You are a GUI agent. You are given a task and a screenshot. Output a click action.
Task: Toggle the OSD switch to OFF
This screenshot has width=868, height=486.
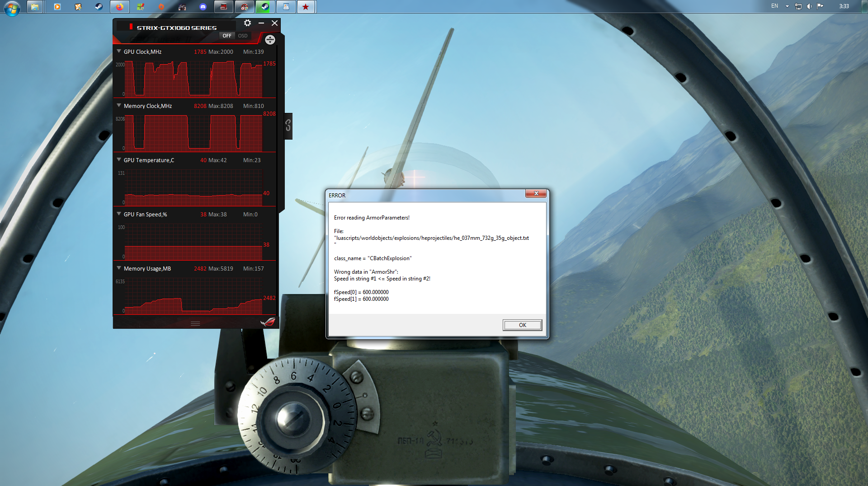tap(227, 36)
